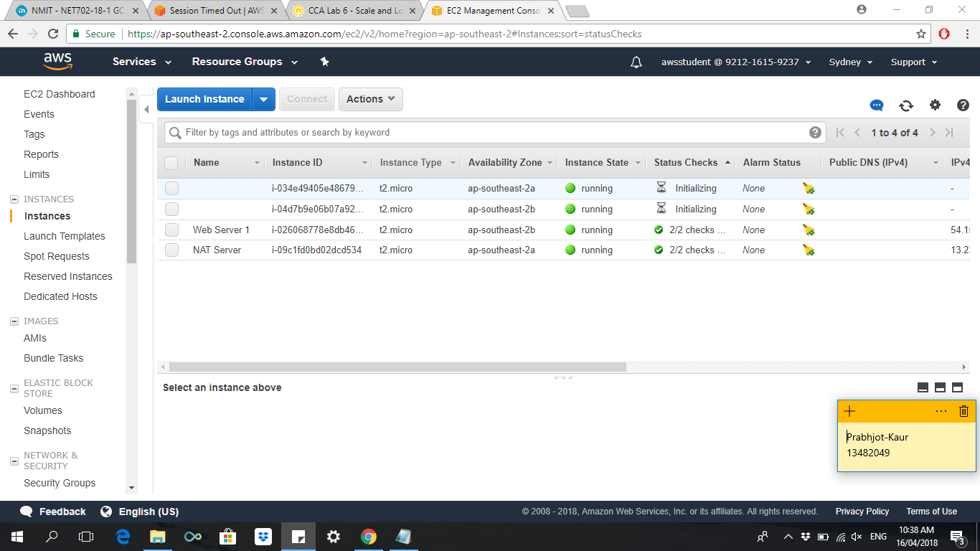Viewport: 980px width, 551px height.
Task: Open the feedback chat bubble icon
Action: tap(876, 105)
